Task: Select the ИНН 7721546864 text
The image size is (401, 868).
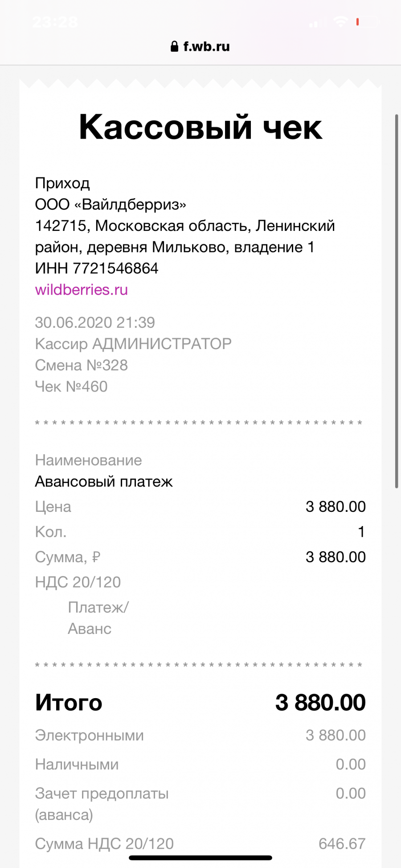Action: tap(97, 268)
